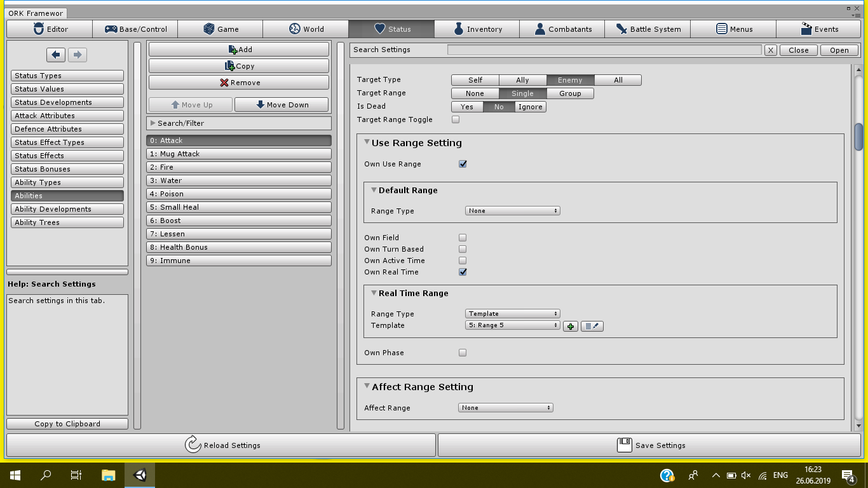Image resolution: width=868 pixels, height=488 pixels.
Task: Open notification center icon
Action: [x=848, y=475]
